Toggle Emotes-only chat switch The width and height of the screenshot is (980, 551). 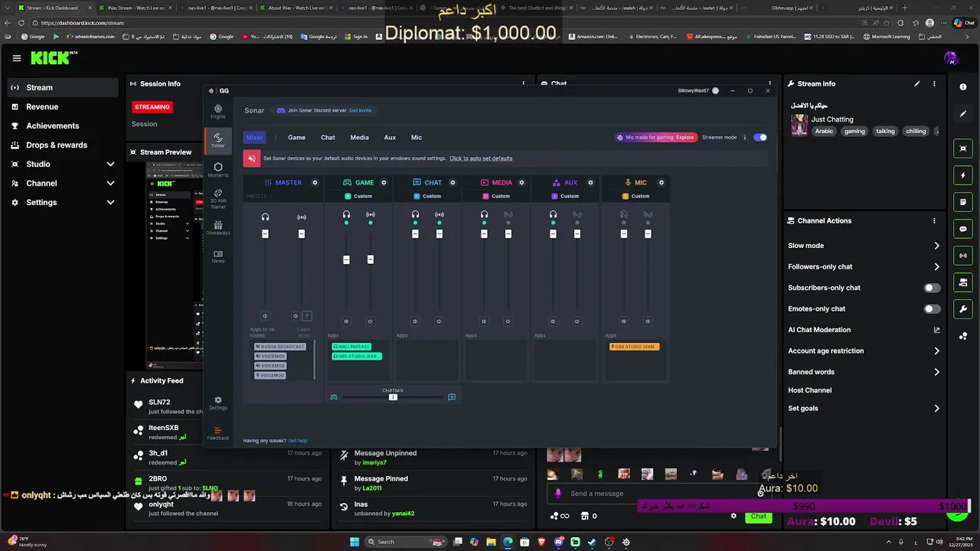coord(932,309)
